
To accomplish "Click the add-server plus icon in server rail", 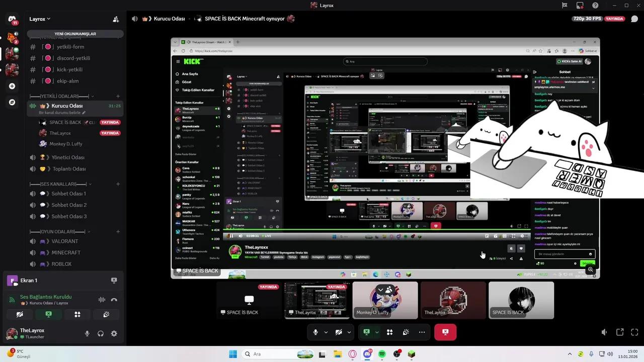I will (x=12, y=86).
